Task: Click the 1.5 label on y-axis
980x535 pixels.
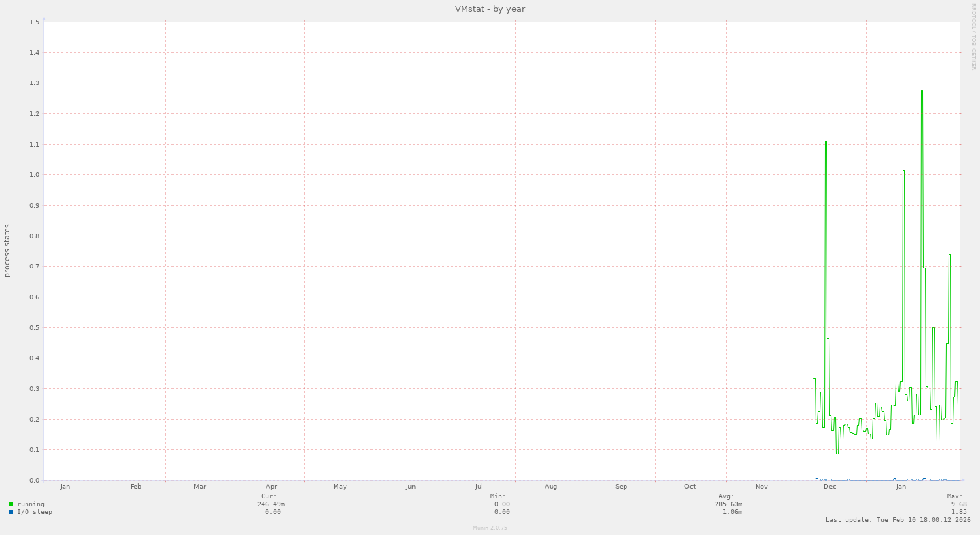Action: pyautogui.click(x=35, y=22)
